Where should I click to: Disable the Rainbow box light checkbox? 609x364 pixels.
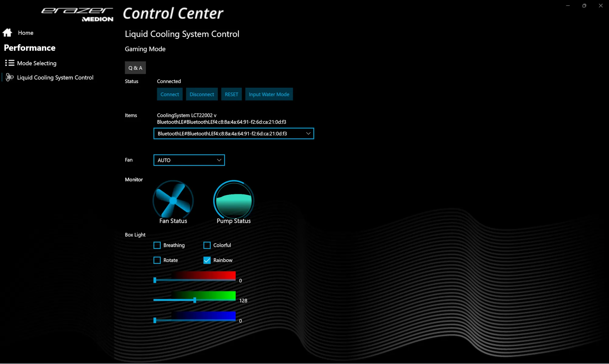pos(207,260)
